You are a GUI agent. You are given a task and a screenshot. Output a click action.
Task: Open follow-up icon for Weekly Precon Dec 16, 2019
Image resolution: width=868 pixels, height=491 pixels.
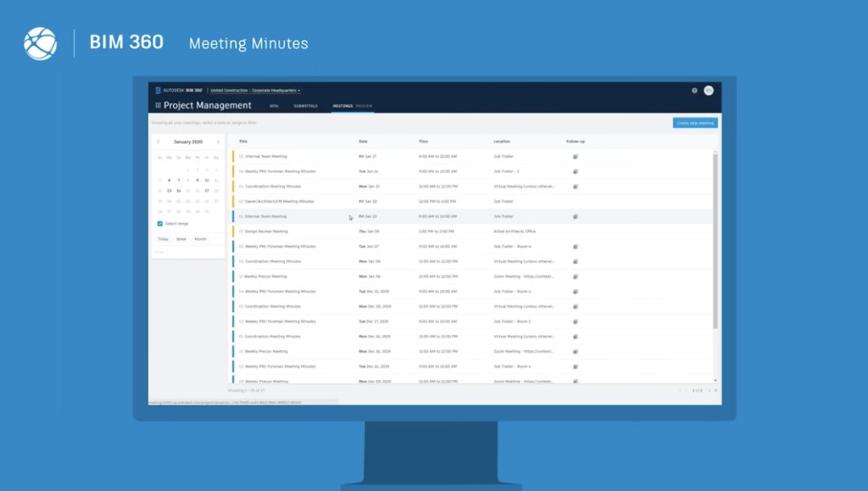[x=576, y=351]
